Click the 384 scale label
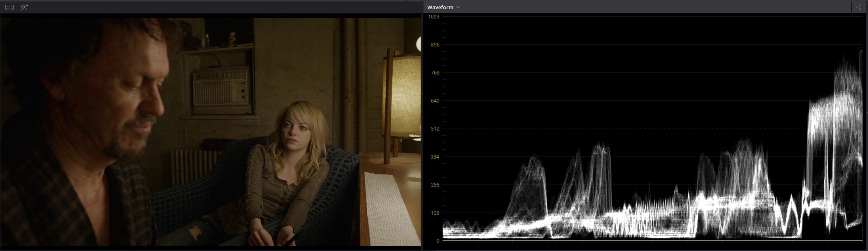Viewport: 868px width, 251px height. click(x=435, y=157)
